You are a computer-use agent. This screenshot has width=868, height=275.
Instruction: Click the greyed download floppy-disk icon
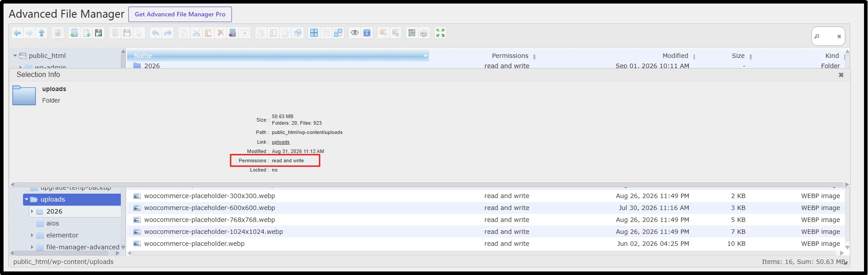[x=127, y=33]
